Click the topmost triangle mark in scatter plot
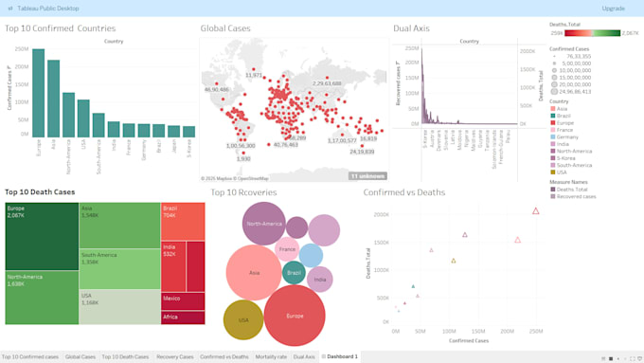644x363 pixels. pos(536,211)
